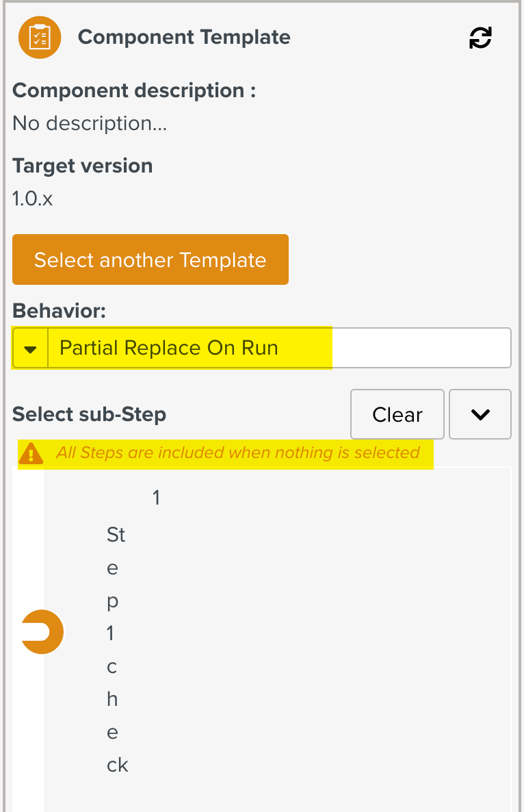Click the Target version heading
524x812 pixels.
[82, 166]
